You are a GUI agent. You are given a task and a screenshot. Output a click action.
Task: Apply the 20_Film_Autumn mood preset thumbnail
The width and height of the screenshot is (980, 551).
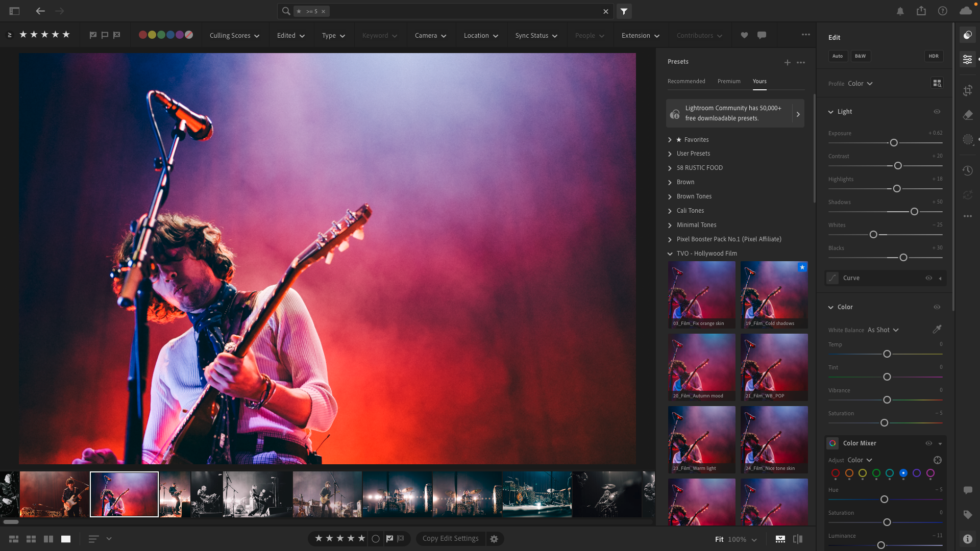click(x=701, y=366)
